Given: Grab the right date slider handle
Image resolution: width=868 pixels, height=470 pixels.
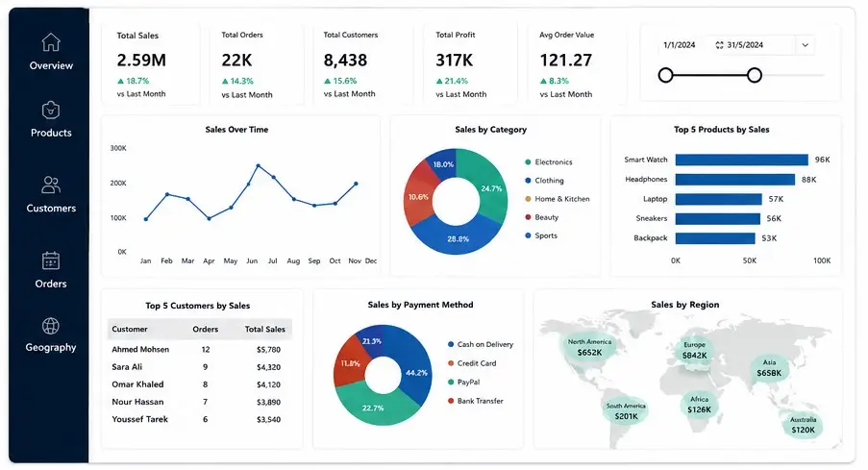Looking at the screenshot, I should click(x=755, y=75).
